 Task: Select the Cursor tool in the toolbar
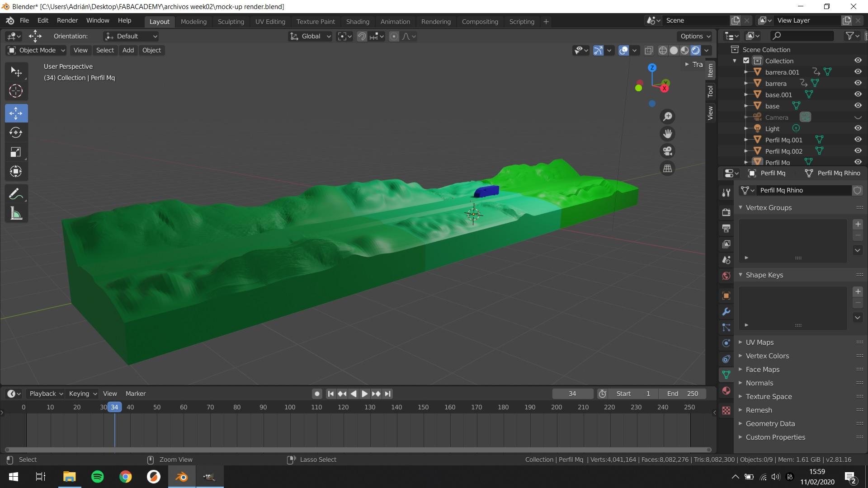point(16,91)
